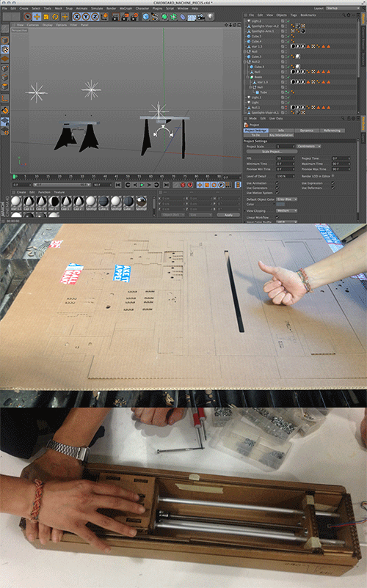
Task: Open the material manager Texture menu
Action: pyautogui.click(x=59, y=192)
